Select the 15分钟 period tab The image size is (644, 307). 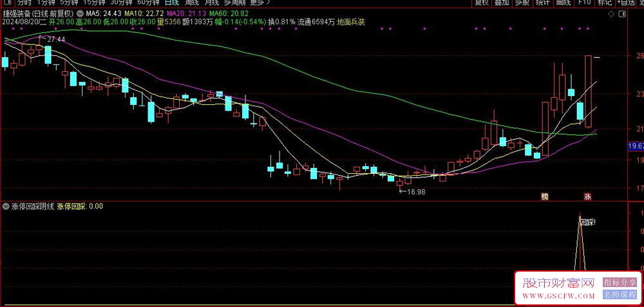(93, 2)
